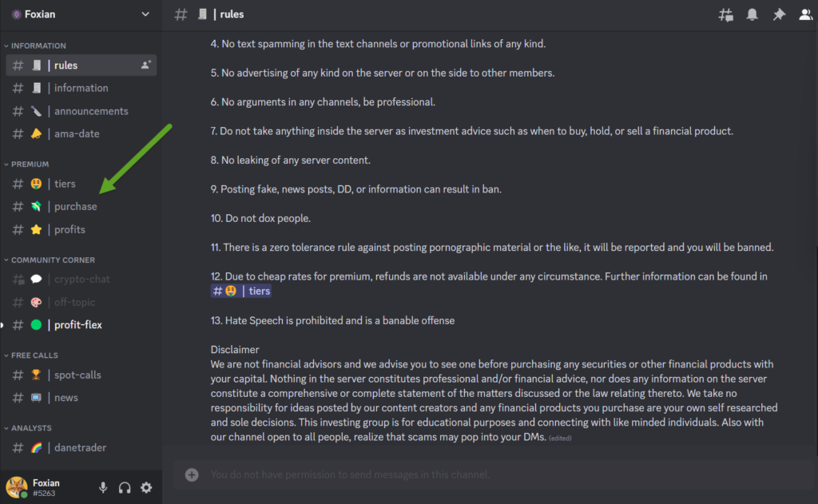Open User Settings gear icon
818x504 pixels.
pyautogui.click(x=146, y=487)
